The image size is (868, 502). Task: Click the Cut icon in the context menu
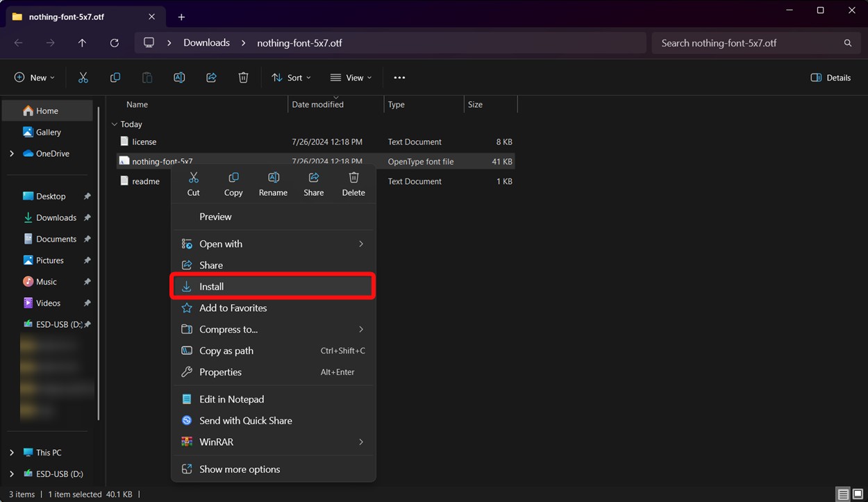point(193,183)
